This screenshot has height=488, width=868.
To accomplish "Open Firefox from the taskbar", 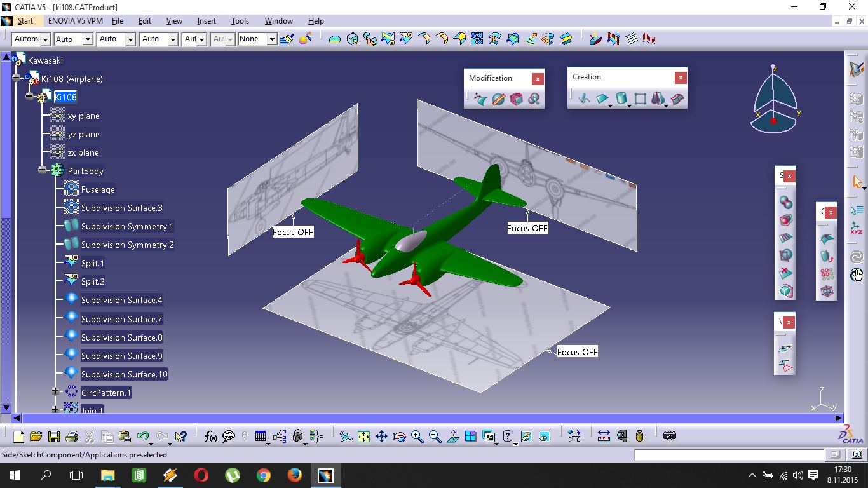I will coord(294,475).
